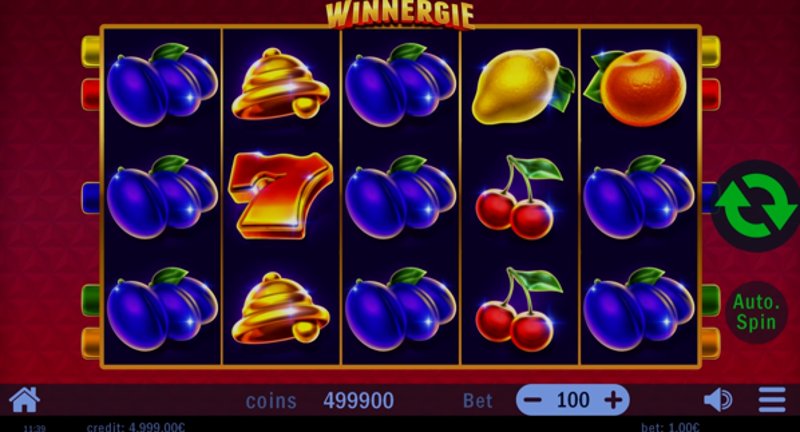800x432 pixels.
Task: Increase bet with plus button
Action: [x=613, y=400]
